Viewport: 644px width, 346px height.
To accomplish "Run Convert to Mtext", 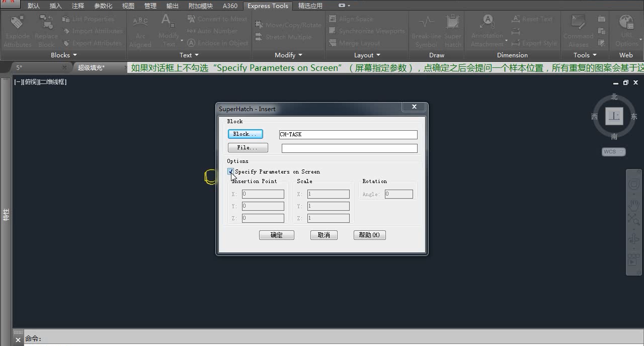I will (x=217, y=19).
